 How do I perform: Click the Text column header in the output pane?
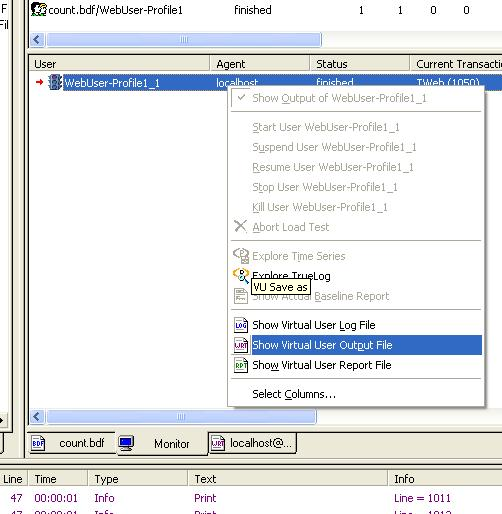click(288, 479)
